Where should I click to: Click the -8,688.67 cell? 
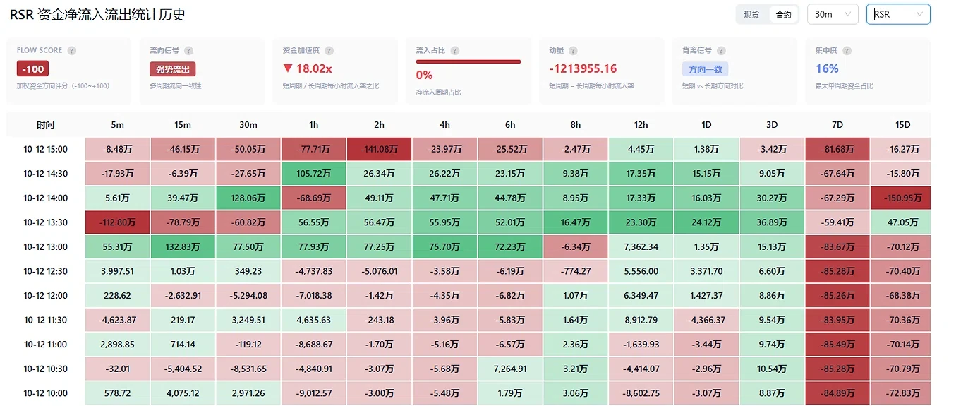pyautogui.click(x=313, y=345)
